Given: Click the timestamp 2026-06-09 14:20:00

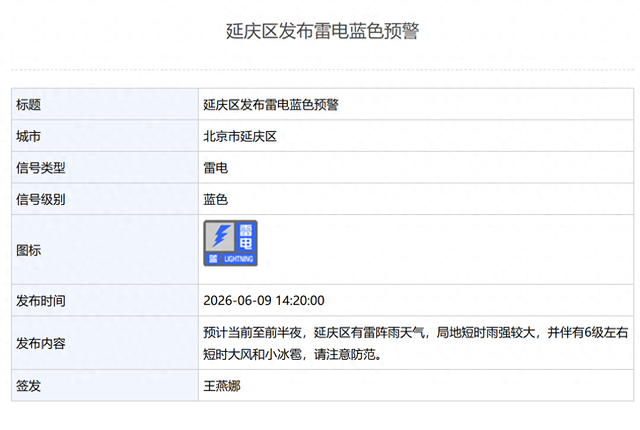Looking at the screenshot, I should point(264,301).
